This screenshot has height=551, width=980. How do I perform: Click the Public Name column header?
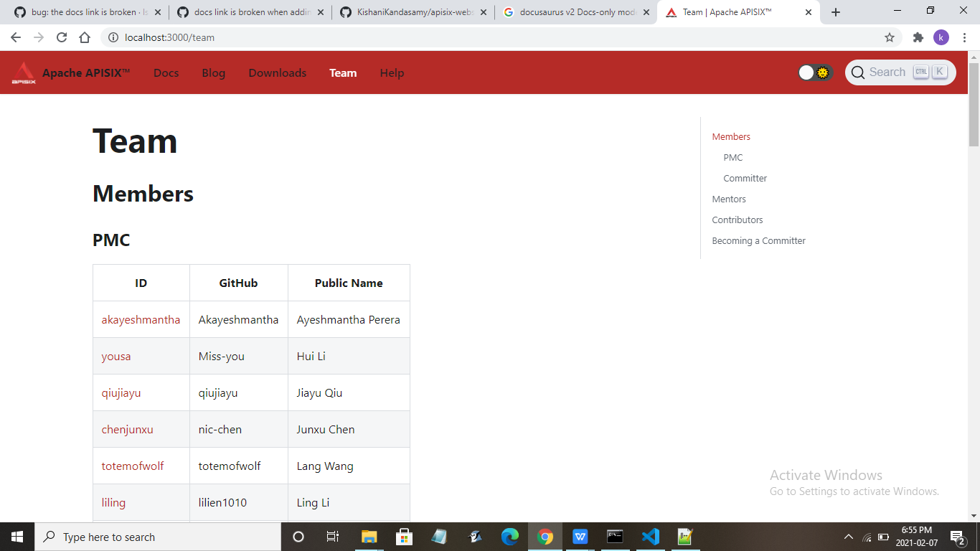[x=349, y=283]
